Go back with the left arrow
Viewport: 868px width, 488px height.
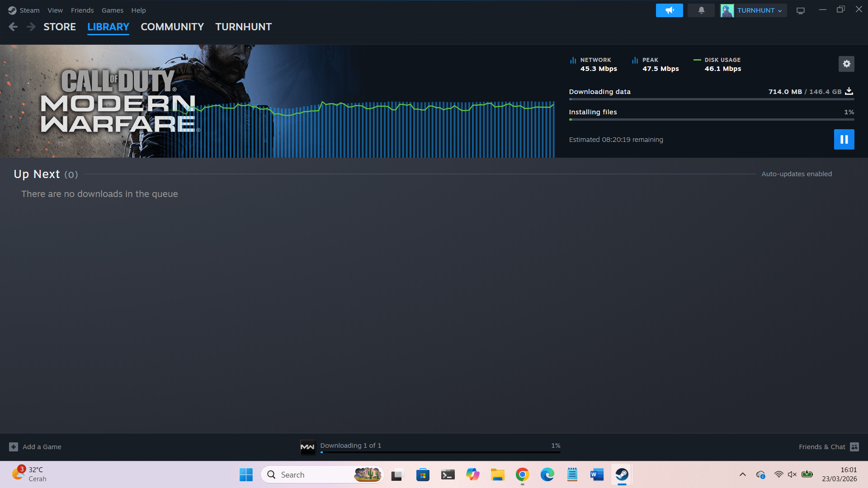coord(13,27)
